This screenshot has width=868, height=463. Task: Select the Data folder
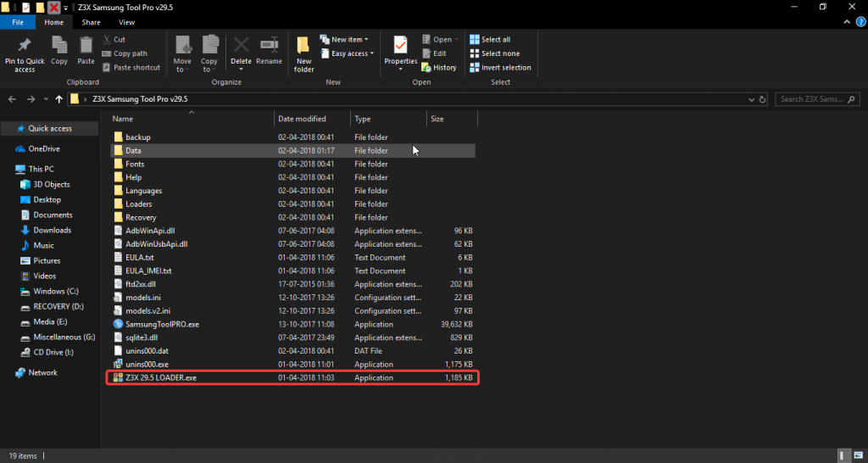click(x=292, y=151)
